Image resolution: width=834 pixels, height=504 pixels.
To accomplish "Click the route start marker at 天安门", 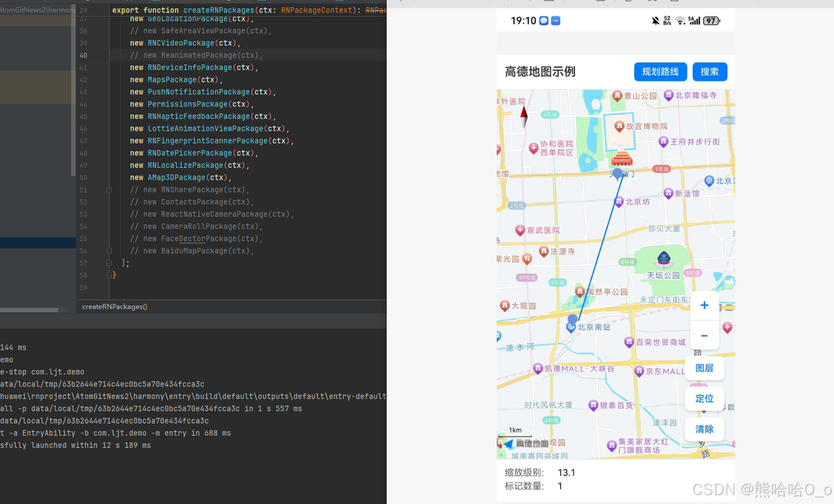I will 617,173.
